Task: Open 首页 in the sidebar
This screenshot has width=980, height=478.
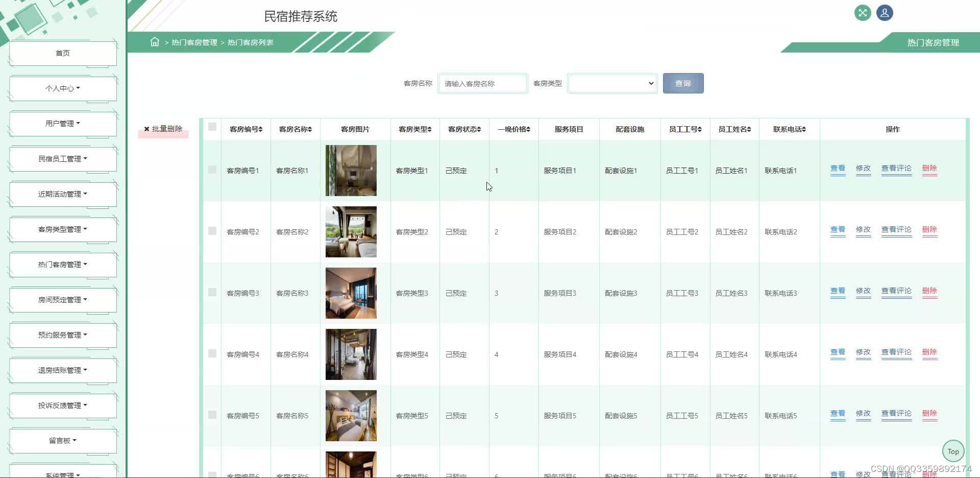Action: click(63, 53)
